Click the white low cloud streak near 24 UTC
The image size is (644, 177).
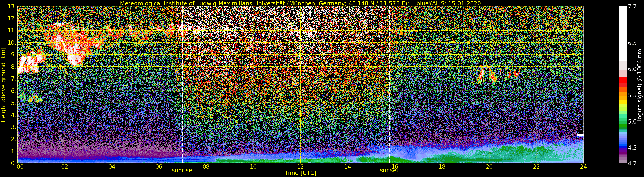(580, 136)
